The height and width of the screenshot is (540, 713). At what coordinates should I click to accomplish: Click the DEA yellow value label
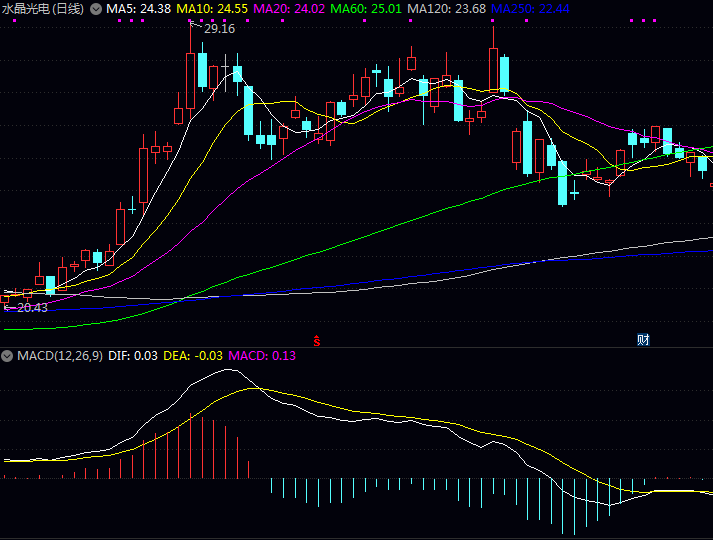click(192, 356)
